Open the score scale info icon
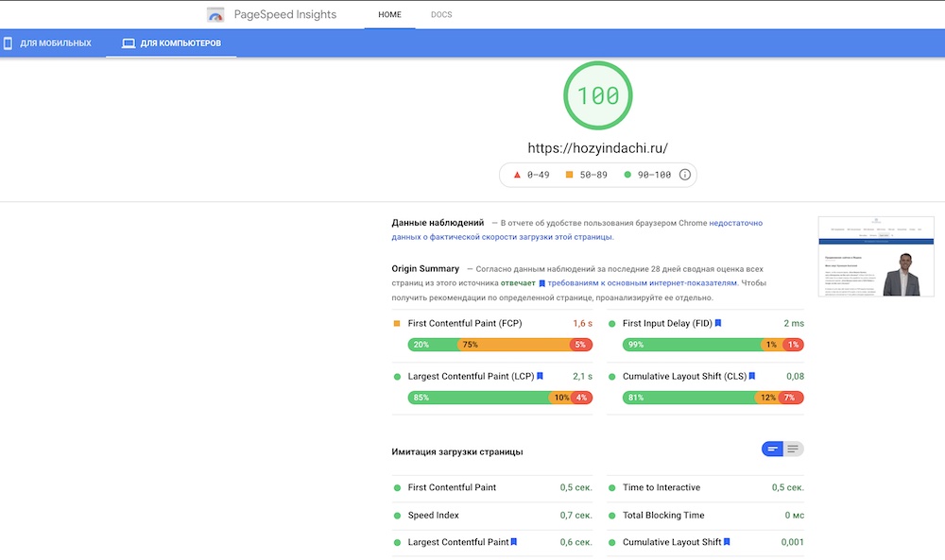Screen dimensions: 945x560 click(684, 175)
